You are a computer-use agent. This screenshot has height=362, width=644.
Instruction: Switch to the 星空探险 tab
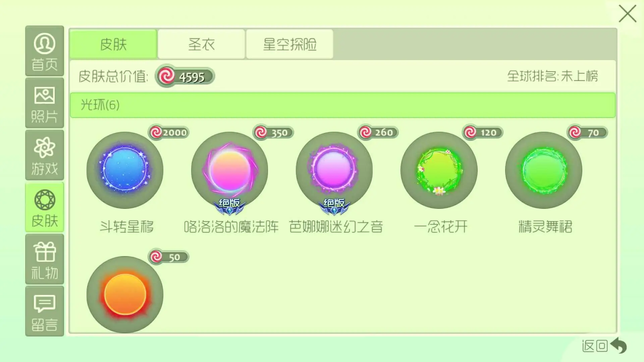click(x=290, y=44)
